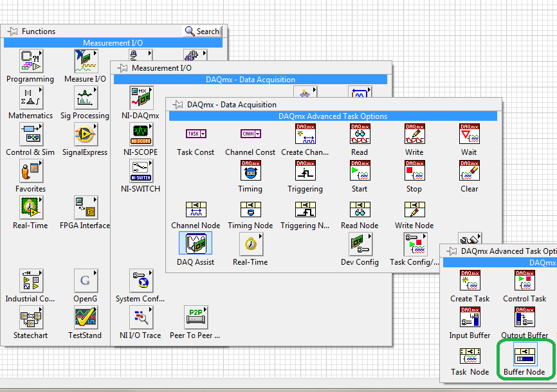Open the DAQmx Real-Time subpalette
The height and width of the screenshot is (392, 557).
point(251,244)
